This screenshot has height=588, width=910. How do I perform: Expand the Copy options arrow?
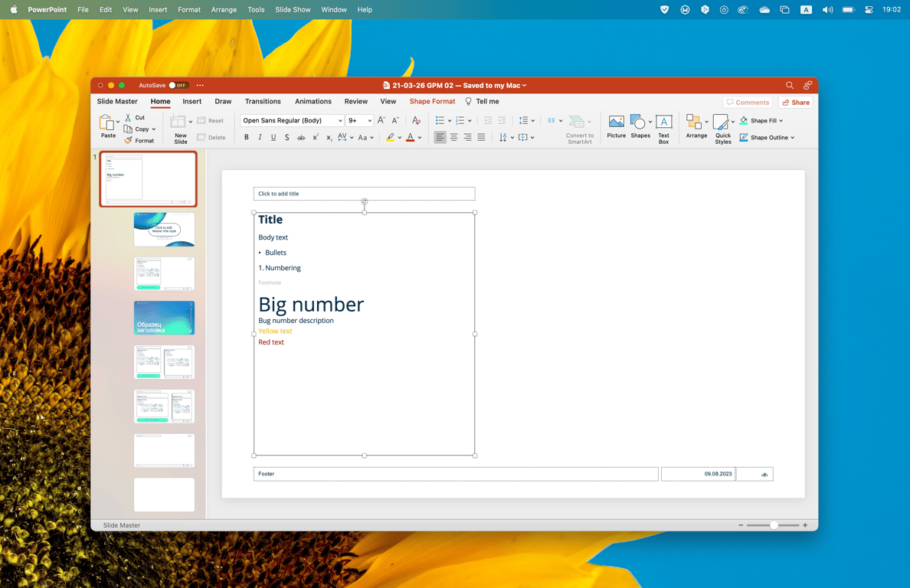coord(154,129)
